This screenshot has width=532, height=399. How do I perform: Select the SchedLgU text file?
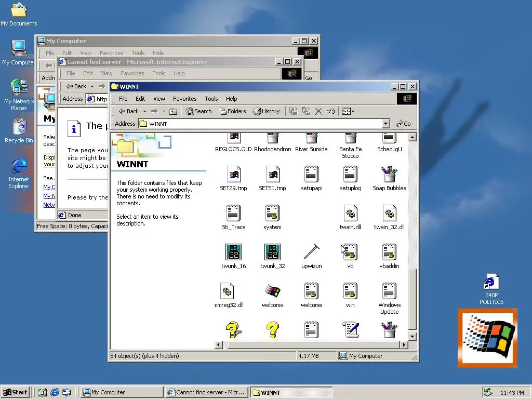click(389, 143)
